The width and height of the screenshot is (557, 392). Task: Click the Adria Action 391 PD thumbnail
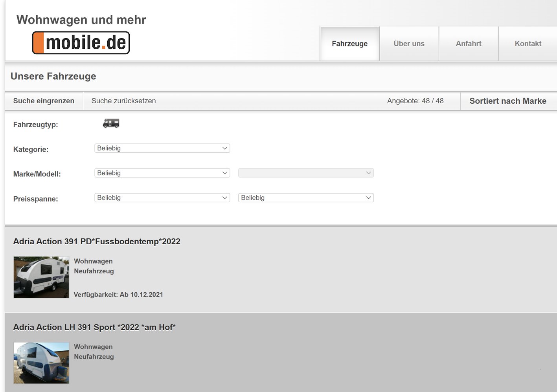coord(41,277)
